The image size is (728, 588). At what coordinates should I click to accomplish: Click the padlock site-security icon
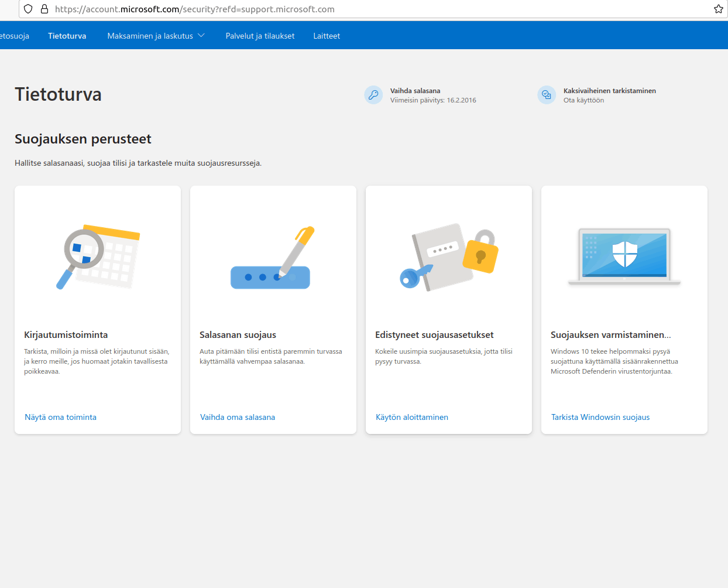point(44,9)
